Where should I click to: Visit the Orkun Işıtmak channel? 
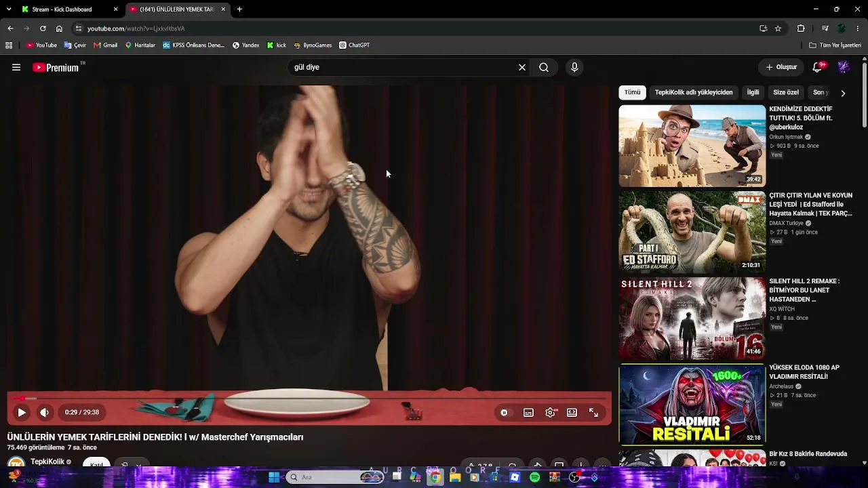tap(786, 137)
